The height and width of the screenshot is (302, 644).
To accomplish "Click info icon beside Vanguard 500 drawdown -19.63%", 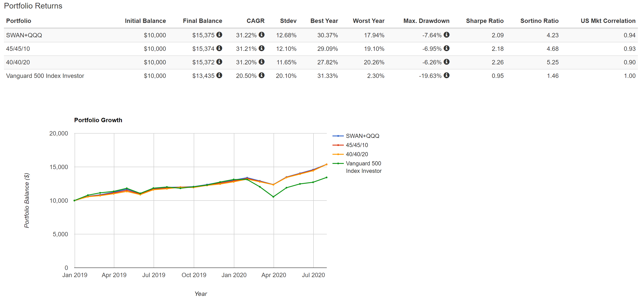I will coord(447,75).
